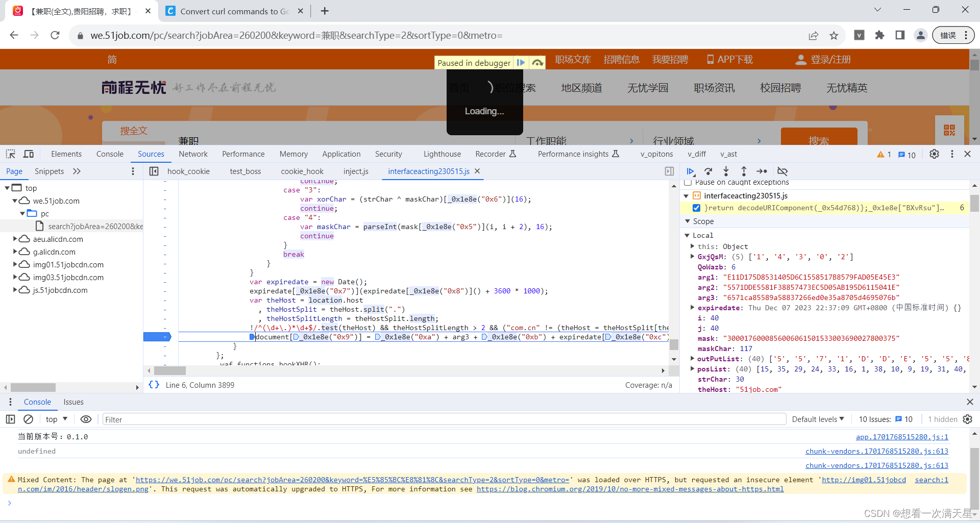
Task: Show console sidebar icon
Action: click(x=11, y=419)
